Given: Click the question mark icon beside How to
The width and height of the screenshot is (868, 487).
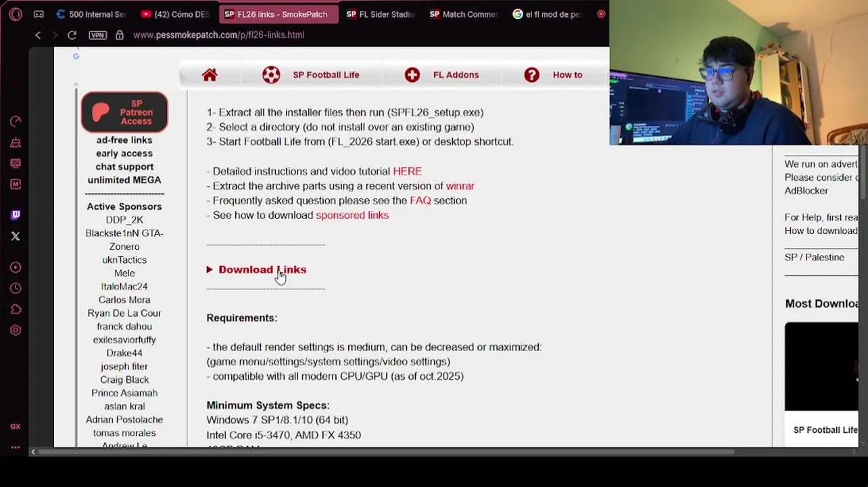Looking at the screenshot, I should coord(532,75).
